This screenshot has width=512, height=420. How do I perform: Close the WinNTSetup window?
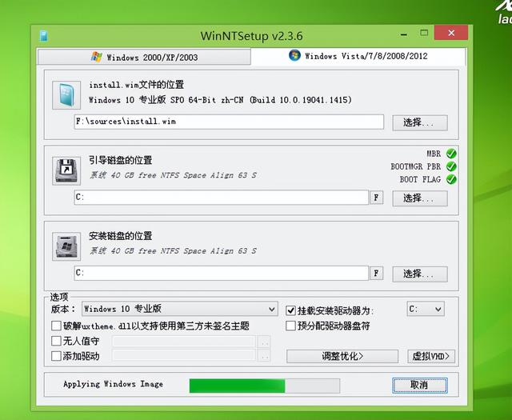[x=451, y=33]
